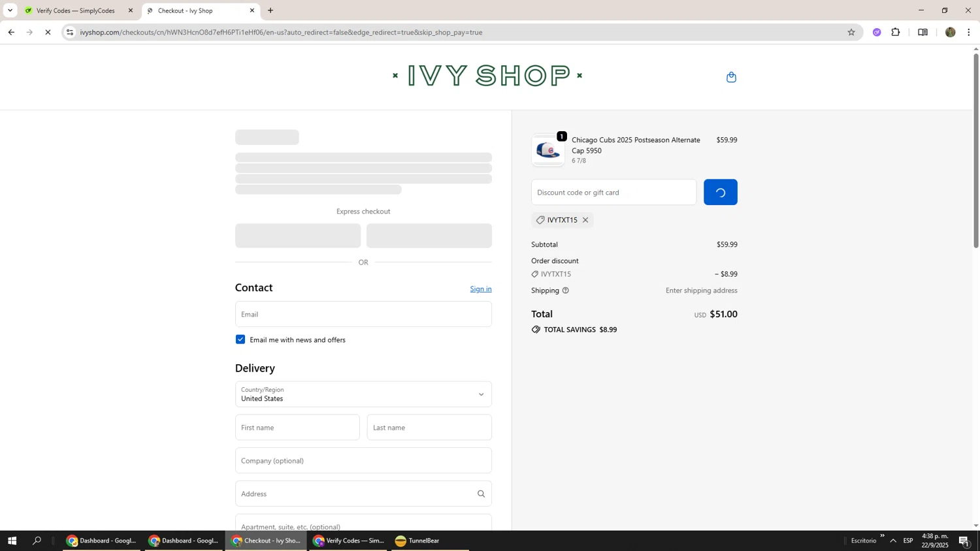Viewport: 980px width, 551px height.
Task: Click the taskbar clock and date
Action: [x=935, y=541]
